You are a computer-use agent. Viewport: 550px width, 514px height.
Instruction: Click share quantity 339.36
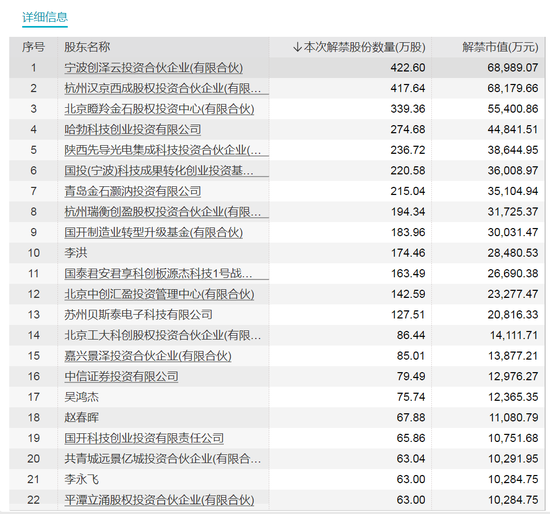click(x=408, y=109)
